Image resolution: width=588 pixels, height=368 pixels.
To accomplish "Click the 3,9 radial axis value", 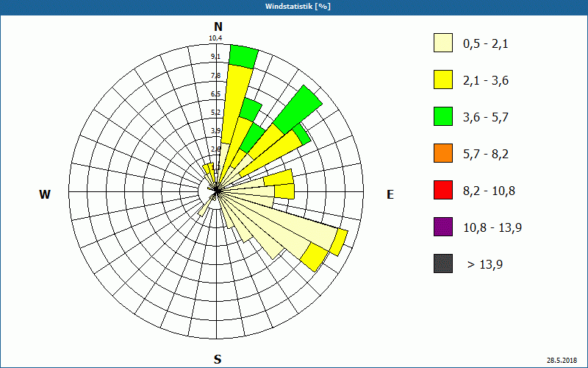I will 215,131.
